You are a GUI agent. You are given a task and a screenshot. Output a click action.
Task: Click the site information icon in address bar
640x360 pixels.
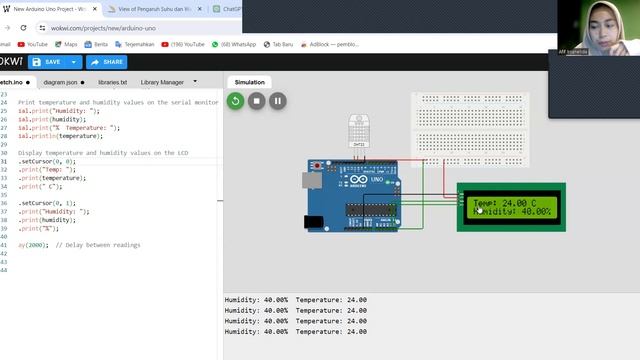42,28
